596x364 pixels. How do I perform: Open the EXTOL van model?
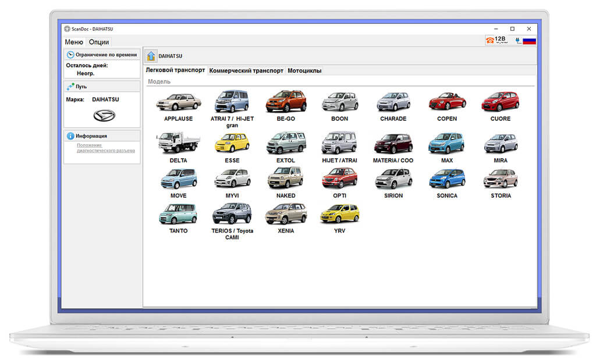coord(286,142)
